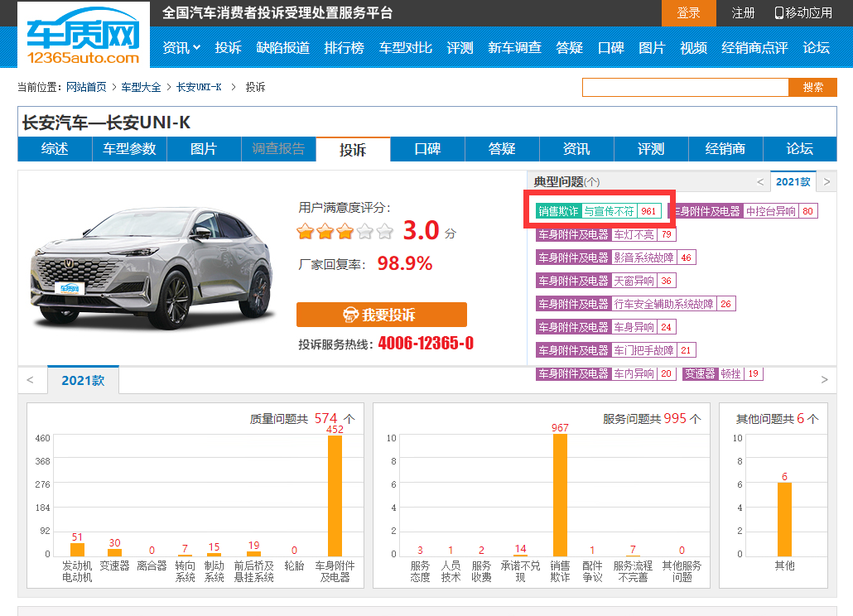Switch to the 答疑 model tab
The width and height of the screenshot is (853, 616).
(502, 149)
